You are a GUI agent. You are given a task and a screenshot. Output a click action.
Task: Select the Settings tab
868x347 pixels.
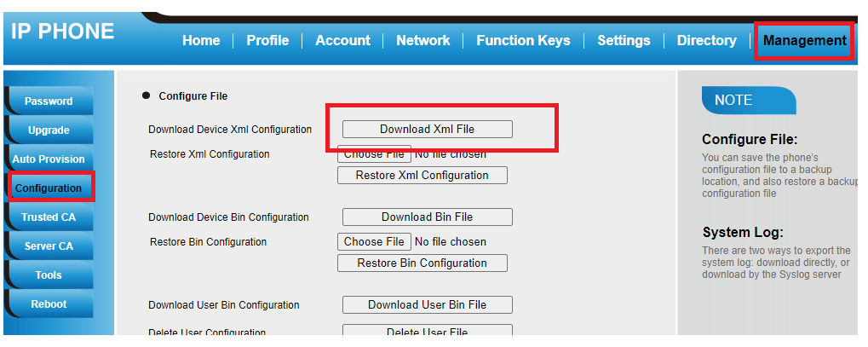(624, 40)
